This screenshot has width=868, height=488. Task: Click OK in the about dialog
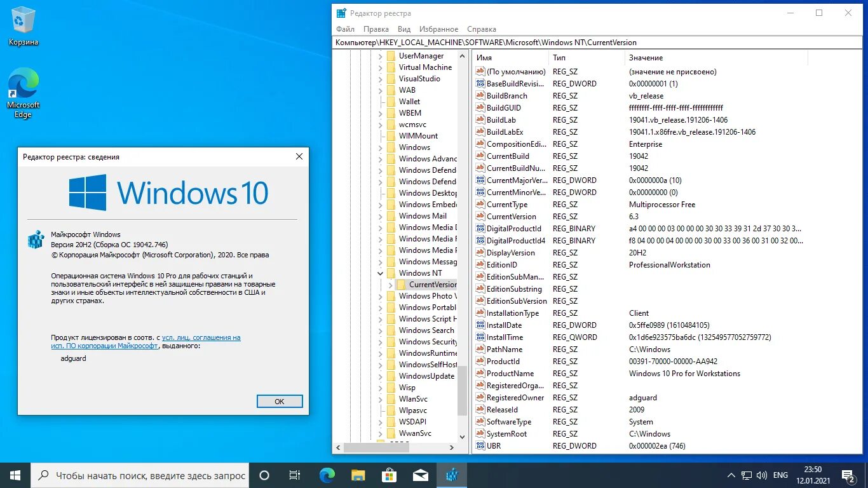(x=280, y=402)
